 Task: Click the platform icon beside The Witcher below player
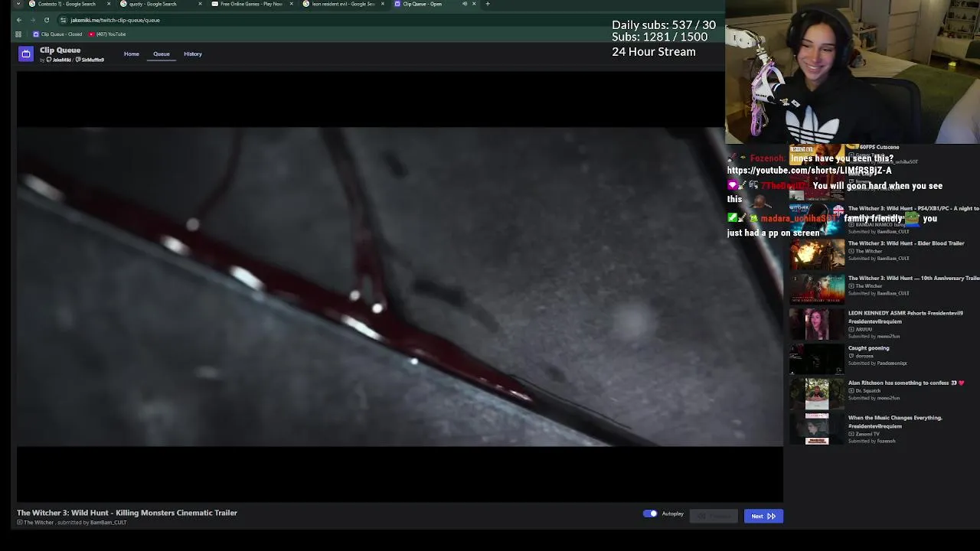pos(20,523)
